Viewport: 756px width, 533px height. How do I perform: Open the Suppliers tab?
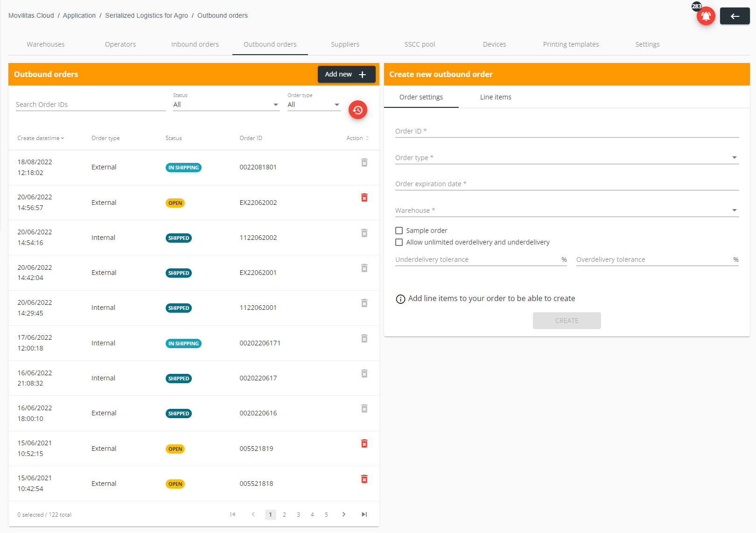tap(345, 44)
